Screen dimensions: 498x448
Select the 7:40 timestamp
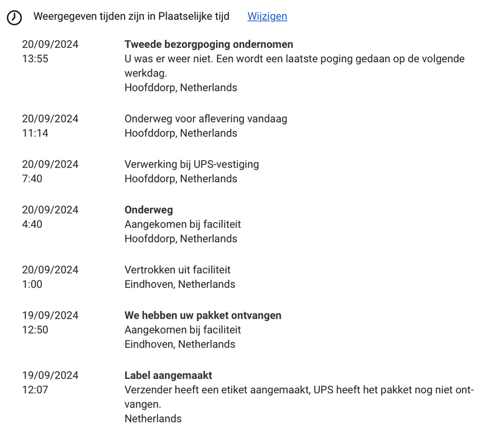tap(32, 179)
